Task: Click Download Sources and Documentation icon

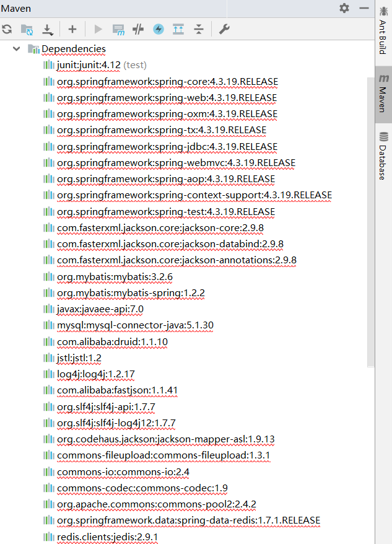Action: (48, 30)
